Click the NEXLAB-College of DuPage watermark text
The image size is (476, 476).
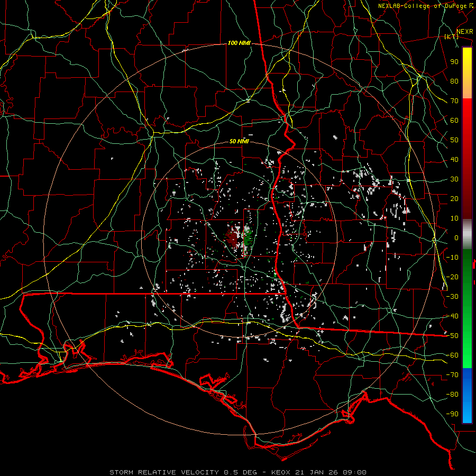(x=426, y=6)
